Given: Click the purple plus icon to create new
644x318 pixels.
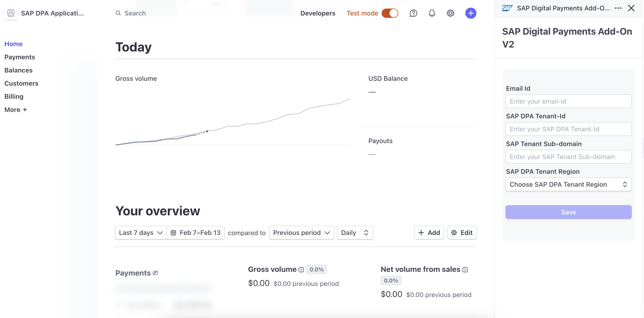Looking at the screenshot, I should pos(471,13).
